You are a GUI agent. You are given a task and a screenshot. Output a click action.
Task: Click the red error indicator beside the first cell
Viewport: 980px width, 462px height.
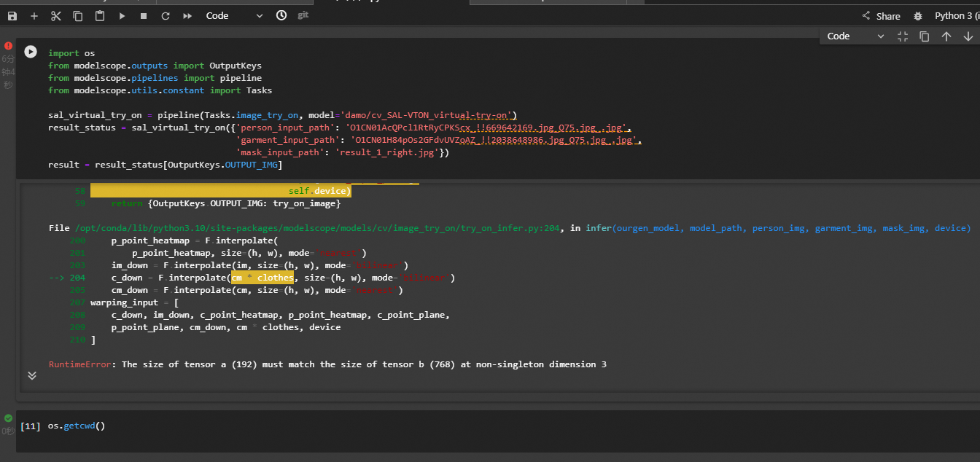coord(8,45)
